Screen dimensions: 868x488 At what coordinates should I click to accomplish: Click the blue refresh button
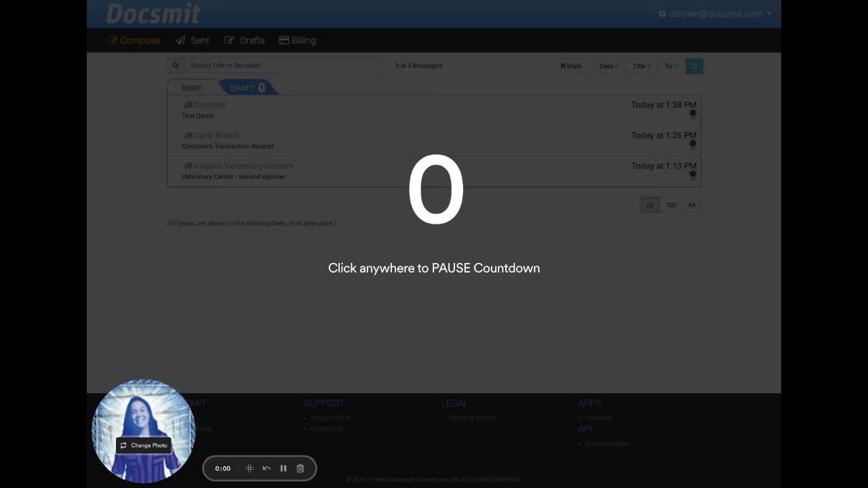(x=694, y=66)
